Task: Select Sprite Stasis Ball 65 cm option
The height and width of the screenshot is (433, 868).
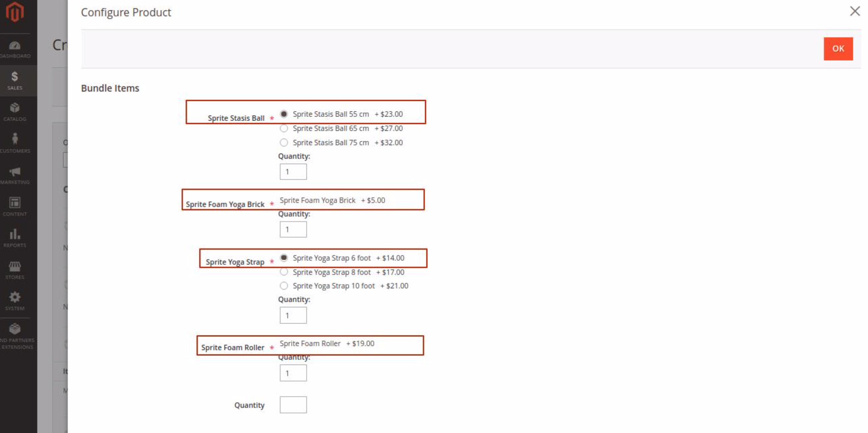Action: (x=284, y=128)
